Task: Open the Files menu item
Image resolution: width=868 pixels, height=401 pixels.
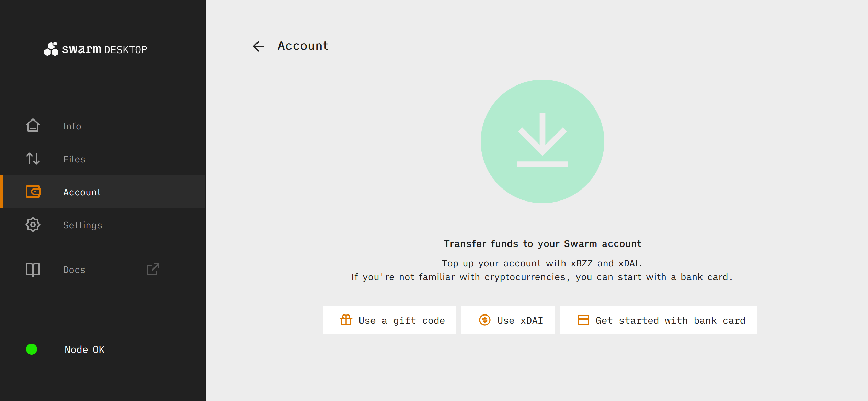Action: coord(74,159)
